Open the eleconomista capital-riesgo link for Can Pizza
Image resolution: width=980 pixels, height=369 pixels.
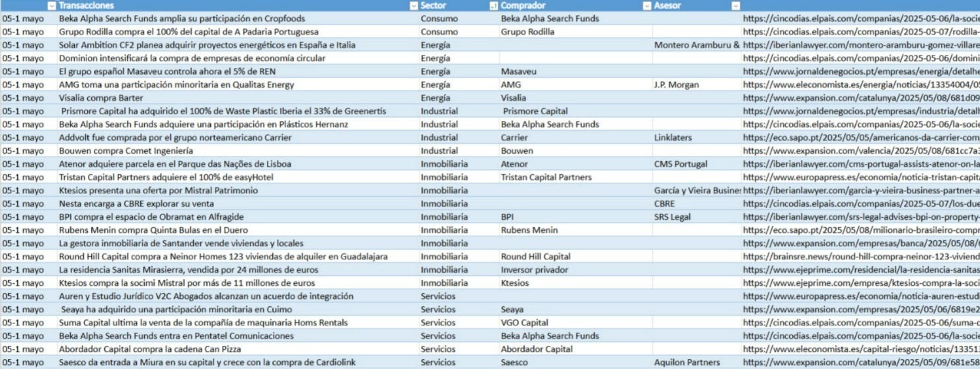861,349
